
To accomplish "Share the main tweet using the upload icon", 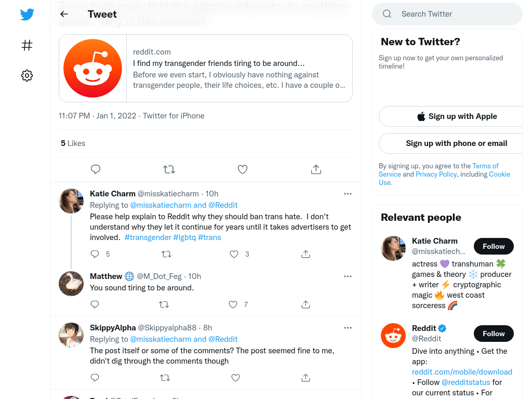I will click(316, 169).
